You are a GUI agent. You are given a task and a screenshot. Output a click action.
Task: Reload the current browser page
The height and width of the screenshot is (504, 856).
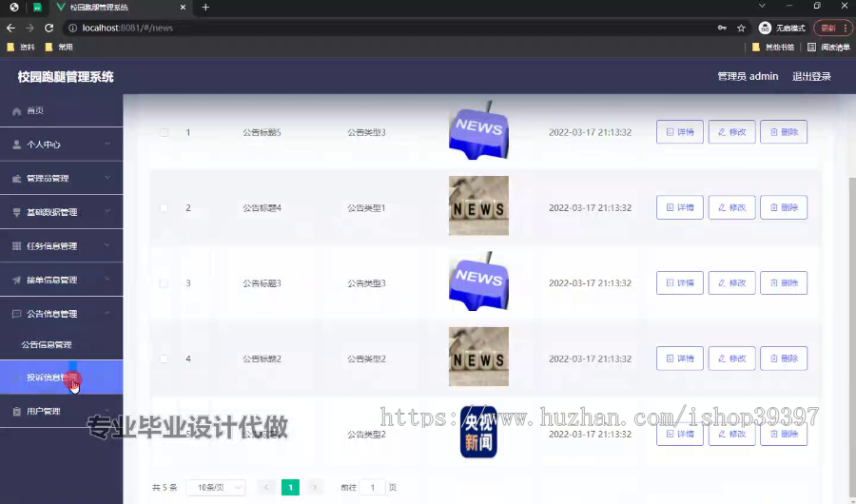49,28
